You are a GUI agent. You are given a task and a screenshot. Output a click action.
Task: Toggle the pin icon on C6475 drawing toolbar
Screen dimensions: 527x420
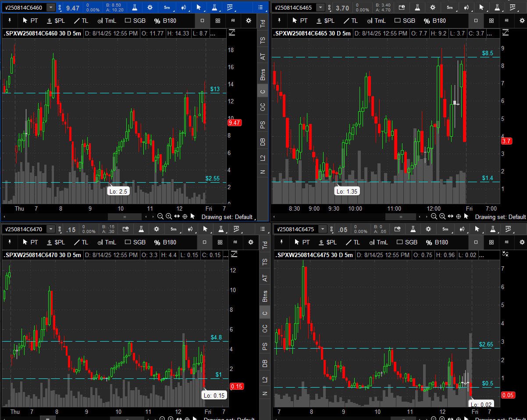pos(281,242)
